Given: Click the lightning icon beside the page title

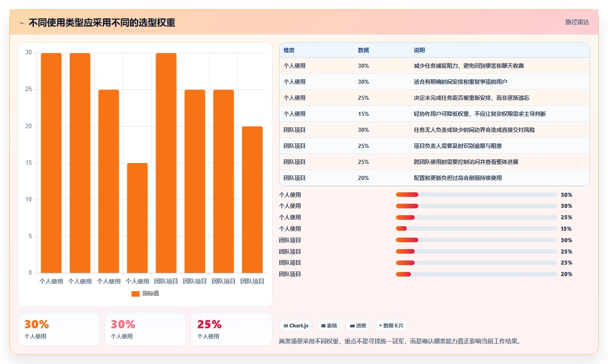Looking at the screenshot, I should click(22, 23).
